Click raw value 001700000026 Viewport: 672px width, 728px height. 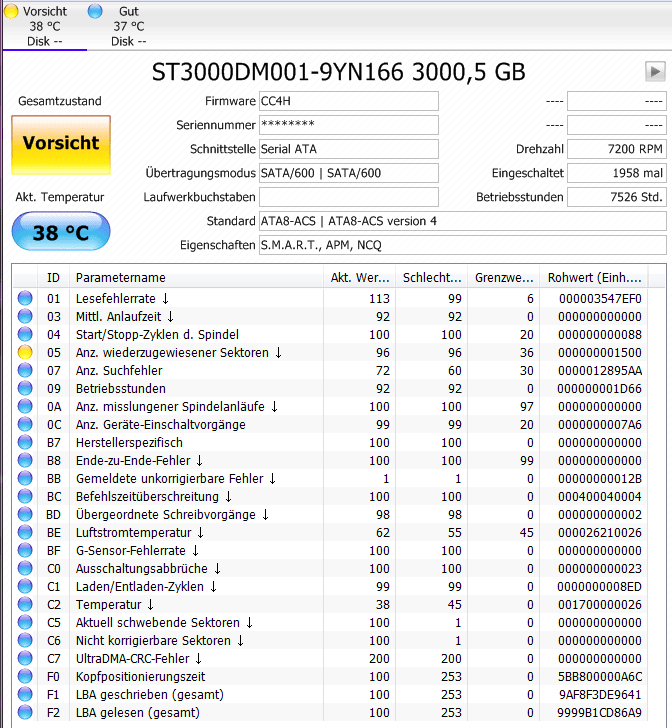[x=600, y=604]
